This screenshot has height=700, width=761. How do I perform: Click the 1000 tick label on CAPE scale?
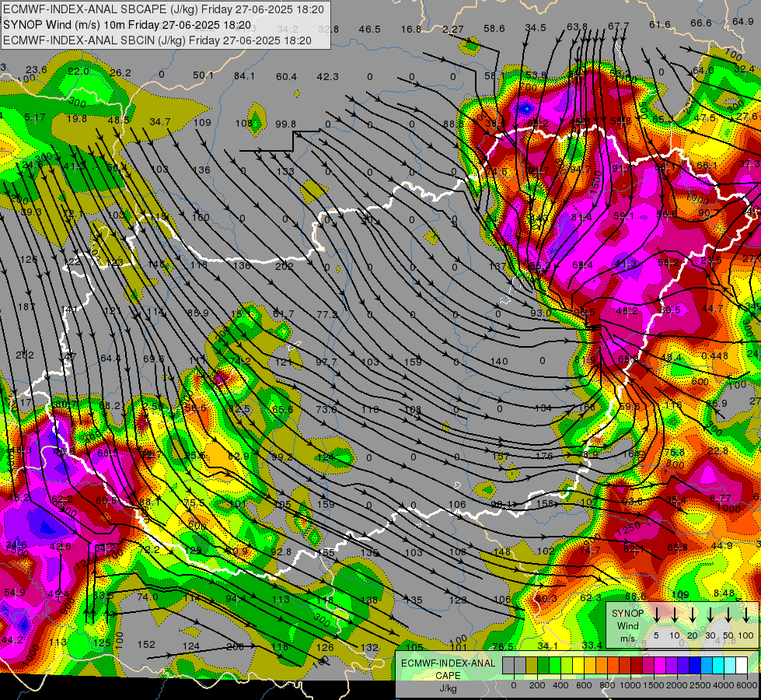click(630, 685)
